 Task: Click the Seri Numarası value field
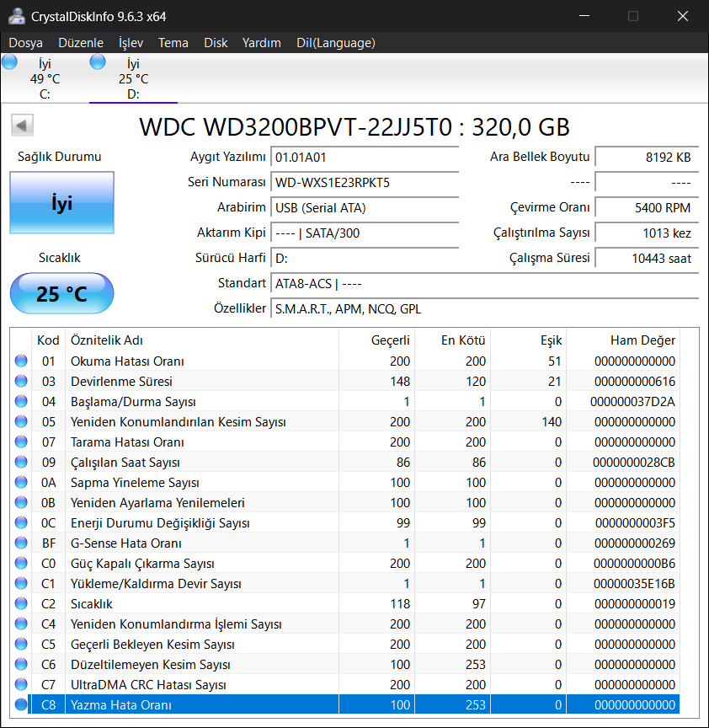[365, 182]
